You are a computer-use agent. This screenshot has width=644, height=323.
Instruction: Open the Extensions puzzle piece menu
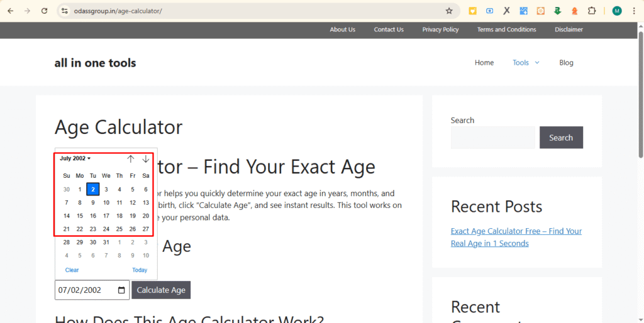point(591,11)
